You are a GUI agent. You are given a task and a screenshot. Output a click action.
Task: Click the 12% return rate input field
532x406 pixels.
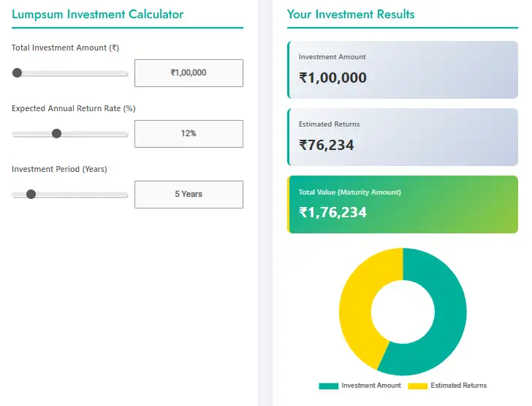coord(189,134)
